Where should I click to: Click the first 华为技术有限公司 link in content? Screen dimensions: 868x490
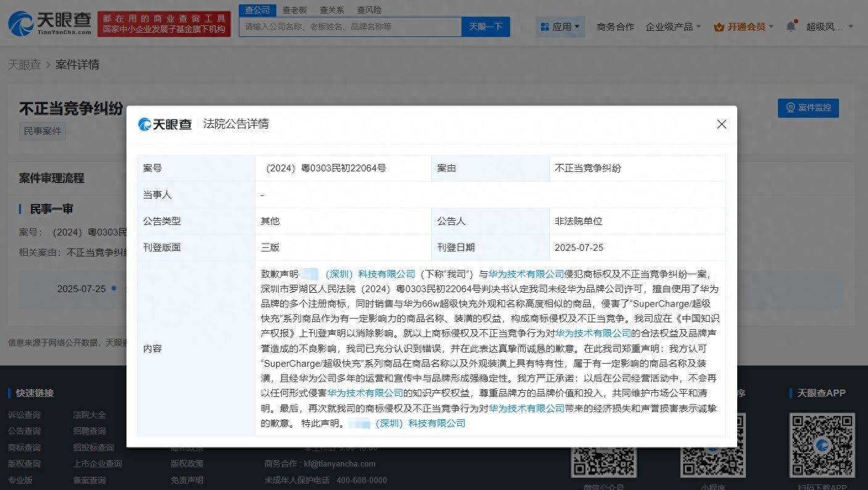pyautogui.click(x=526, y=274)
